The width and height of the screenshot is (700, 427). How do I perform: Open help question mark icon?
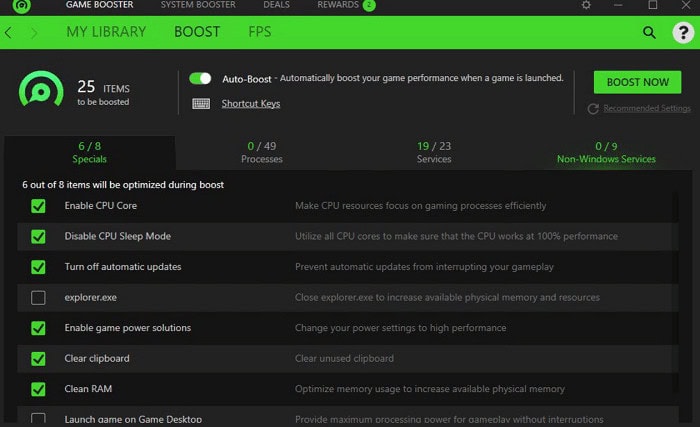coord(683,32)
